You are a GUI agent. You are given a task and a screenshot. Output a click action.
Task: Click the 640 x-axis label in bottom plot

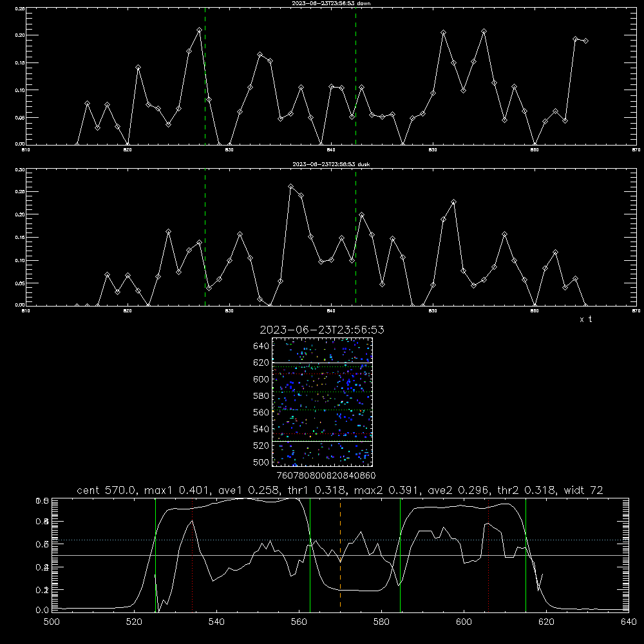tap(629, 622)
